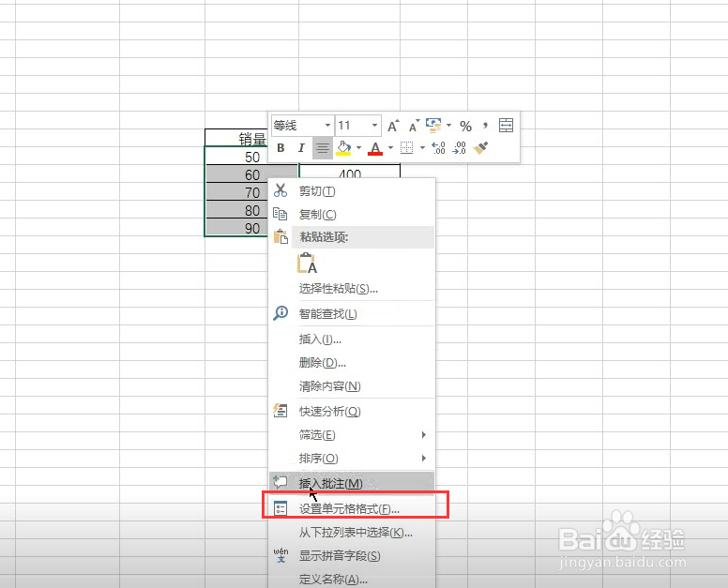
Task: Increase decimal places
Action: [438, 148]
